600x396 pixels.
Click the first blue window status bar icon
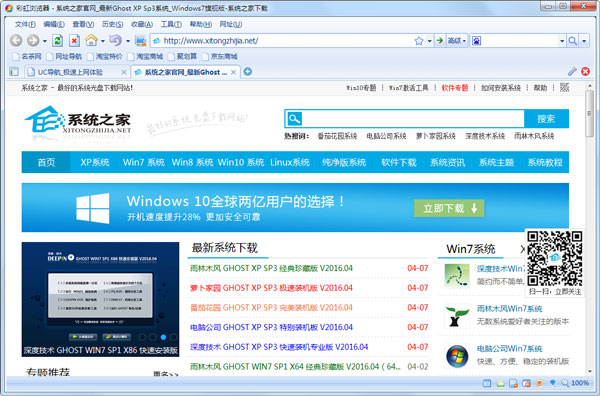[487, 383]
